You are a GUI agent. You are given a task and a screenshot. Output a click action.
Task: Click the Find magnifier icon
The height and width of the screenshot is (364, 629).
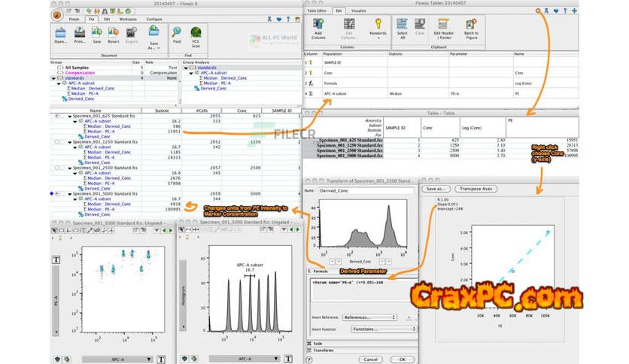pyautogui.click(x=175, y=33)
